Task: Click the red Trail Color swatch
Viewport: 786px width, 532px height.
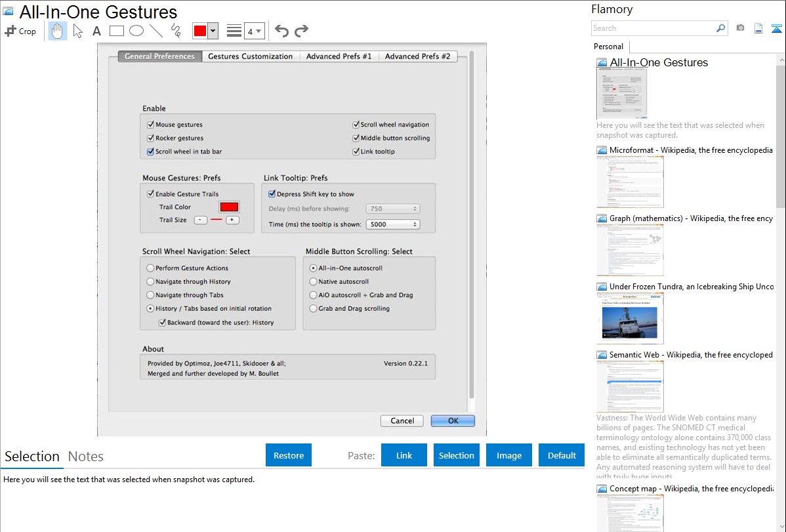Action: pyautogui.click(x=229, y=207)
